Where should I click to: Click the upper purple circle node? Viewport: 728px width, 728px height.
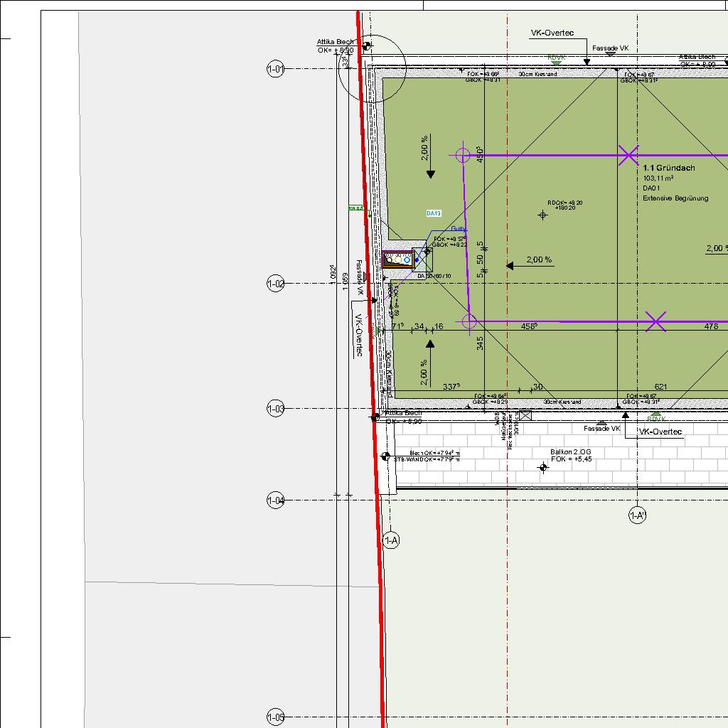[463, 155]
